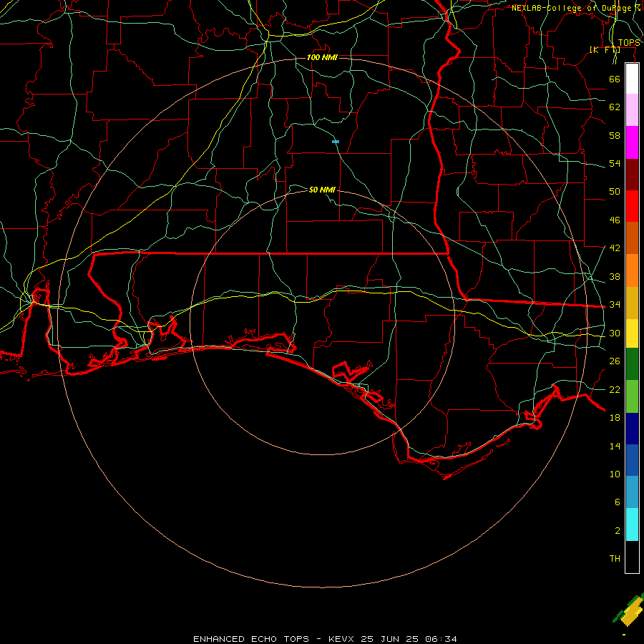Click the 58 value on the legend

click(x=615, y=135)
